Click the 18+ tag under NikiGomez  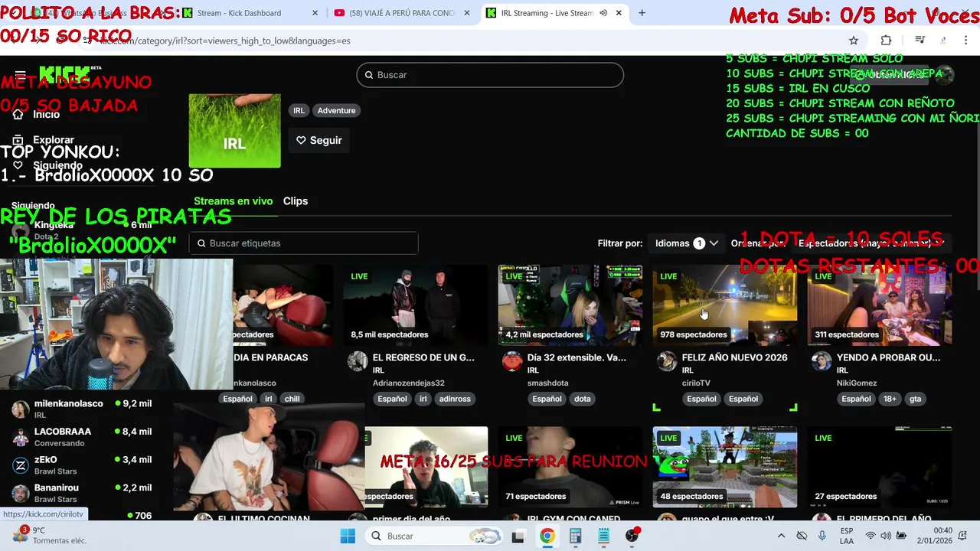click(x=890, y=399)
